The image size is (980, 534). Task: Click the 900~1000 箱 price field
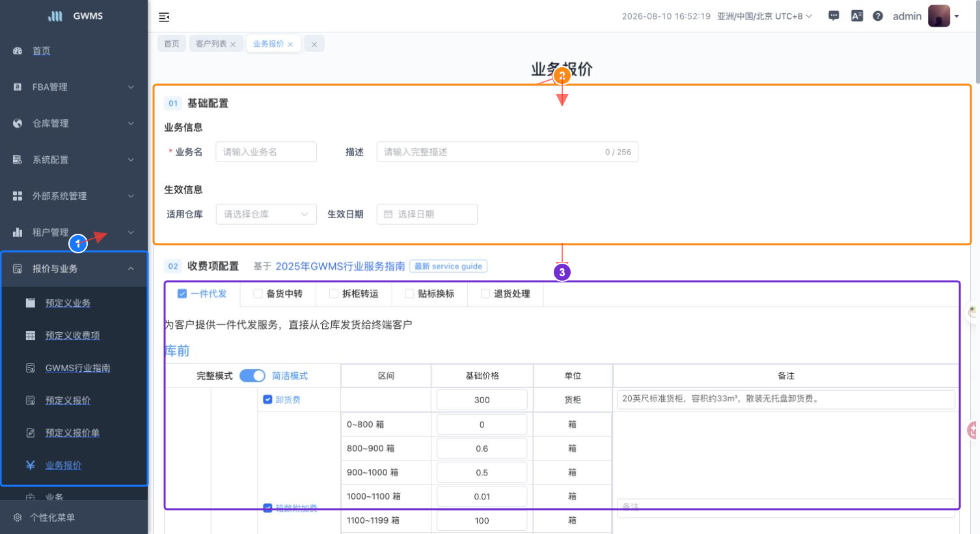pyautogui.click(x=482, y=473)
